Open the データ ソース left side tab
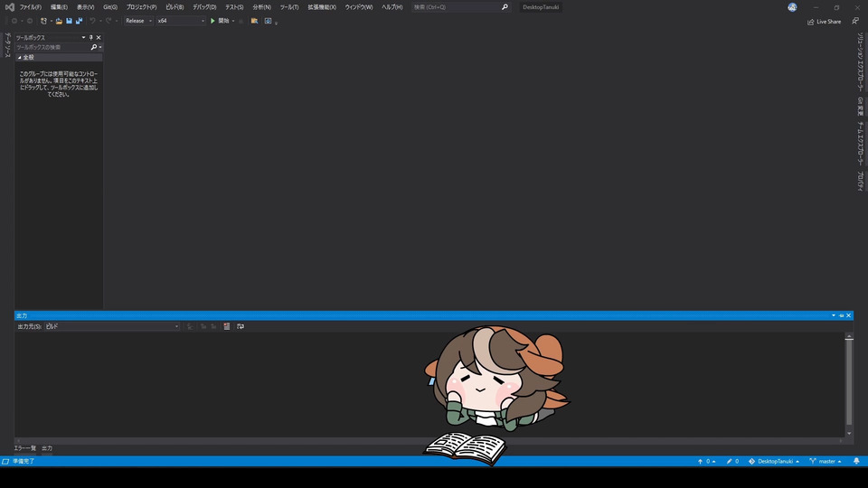This screenshot has height=488, width=868. tap(7, 45)
